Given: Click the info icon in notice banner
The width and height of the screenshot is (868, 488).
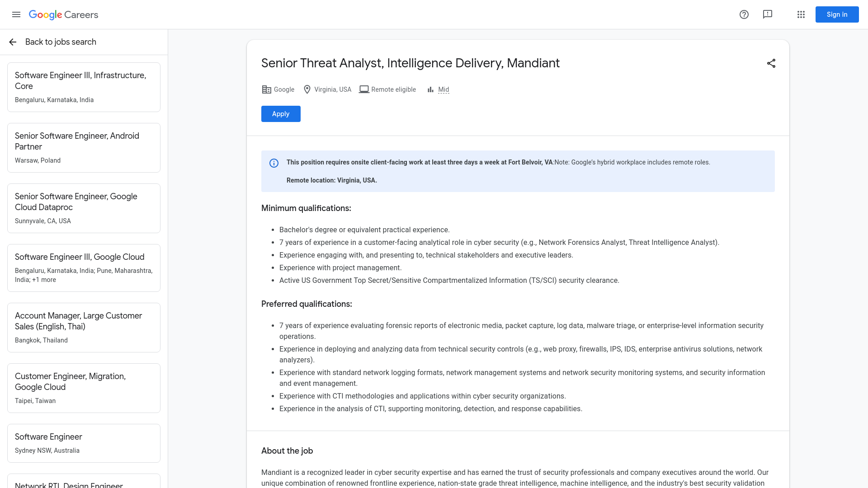Looking at the screenshot, I should pos(274,163).
